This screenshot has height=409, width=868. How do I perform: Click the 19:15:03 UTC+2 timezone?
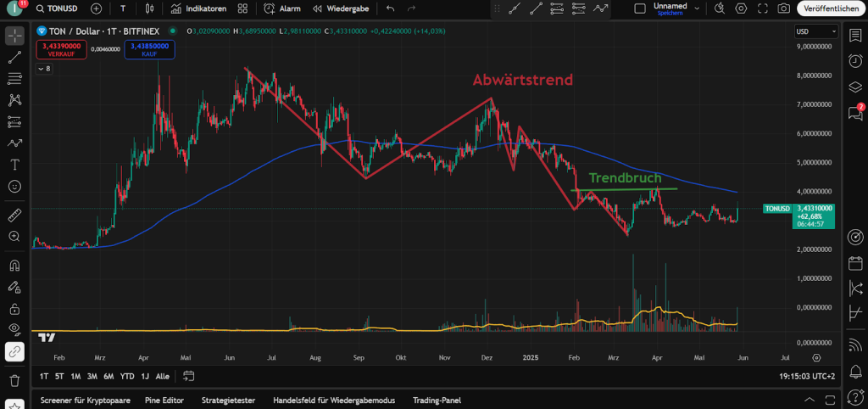point(808,376)
